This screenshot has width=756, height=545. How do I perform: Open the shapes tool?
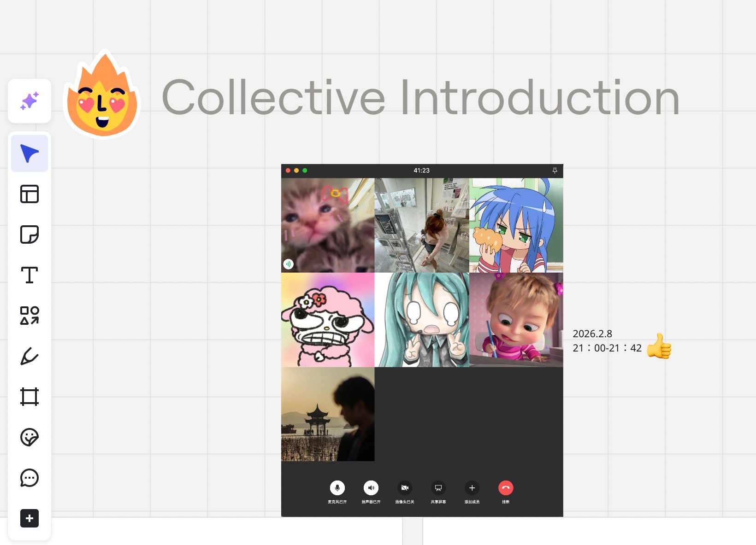click(30, 316)
